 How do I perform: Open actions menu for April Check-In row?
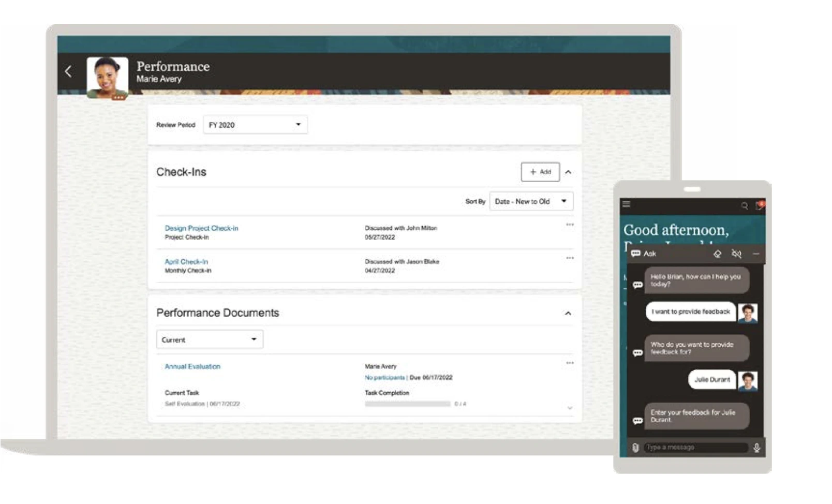click(570, 258)
